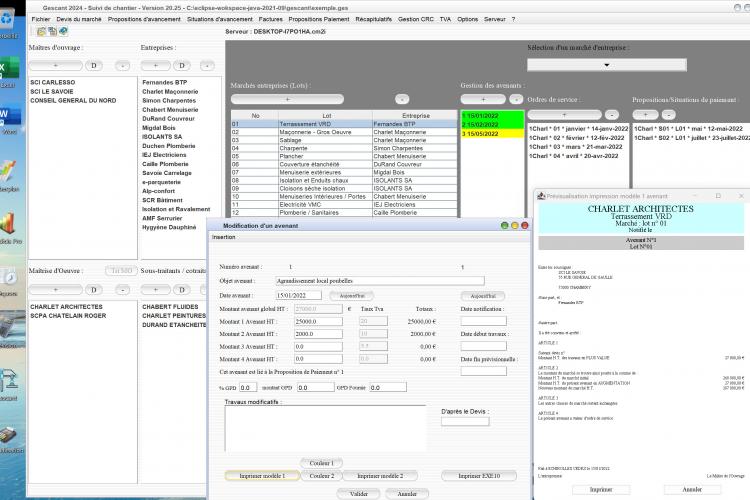Open the Sélection d'un marché d'entreprise dropdown
The height and width of the screenshot is (500, 750).
pos(607,65)
